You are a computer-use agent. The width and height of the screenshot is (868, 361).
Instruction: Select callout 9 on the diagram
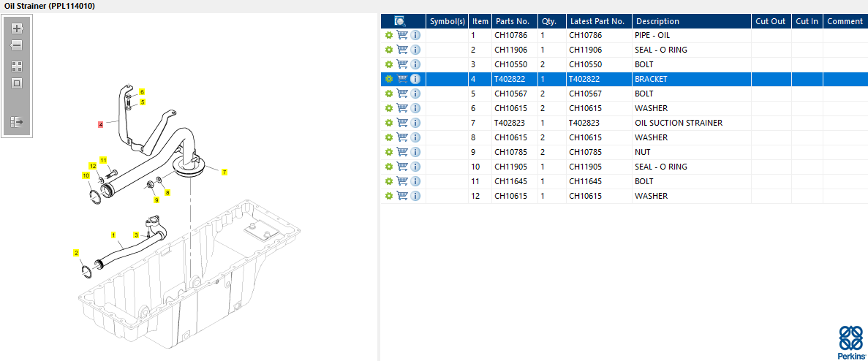point(156,200)
